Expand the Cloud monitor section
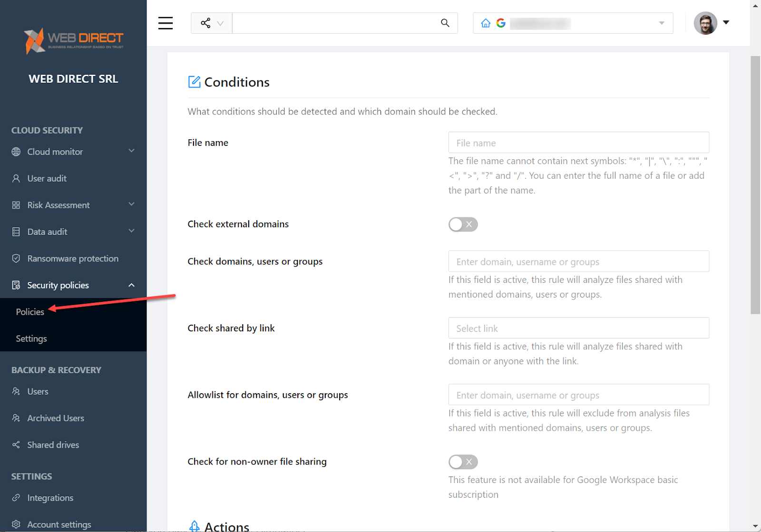Image resolution: width=761 pixels, height=532 pixels. [x=131, y=151]
